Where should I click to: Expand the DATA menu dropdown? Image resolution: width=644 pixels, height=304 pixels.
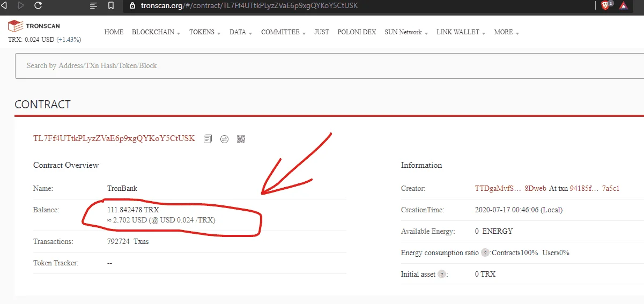241,32
